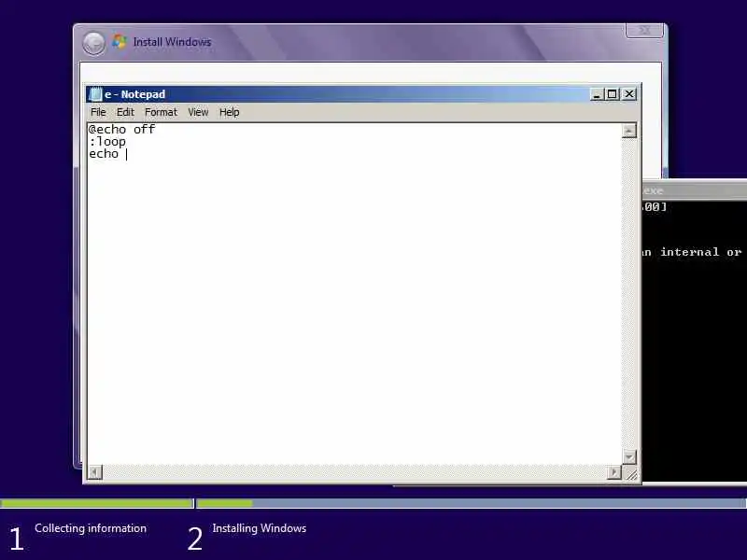The width and height of the screenshot is (747, 560).
Task: Click the Install Windows back arrow button
Action: tap(93, 43)
